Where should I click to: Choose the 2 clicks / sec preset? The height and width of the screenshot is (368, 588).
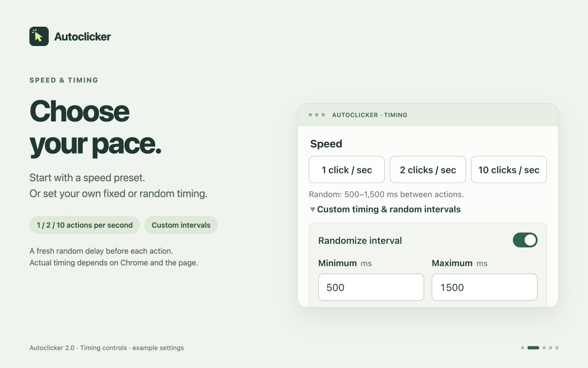[428, 170]
